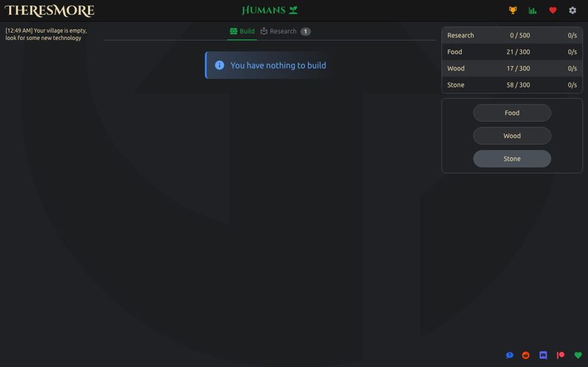The width and height of the screenshot is (588, 367).
Task: Click the red heart icon in header
Action: pyautogui.click(x=553, y=10)
